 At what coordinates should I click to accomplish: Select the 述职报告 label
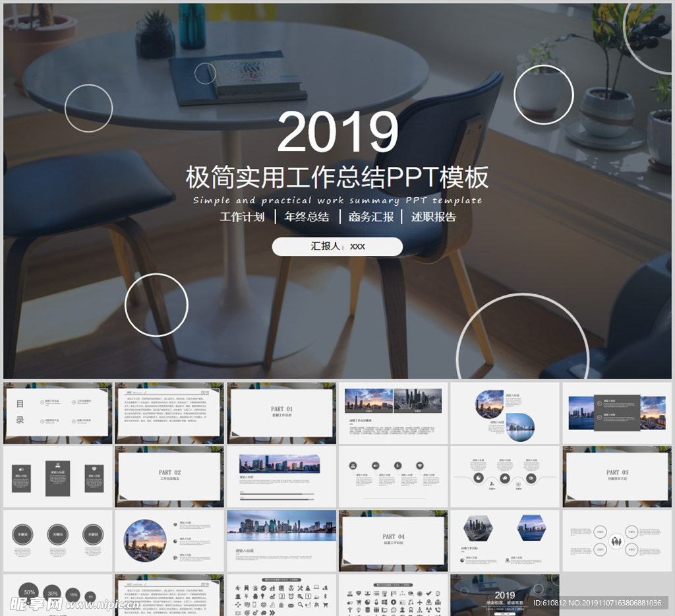[x=434, y=217]
